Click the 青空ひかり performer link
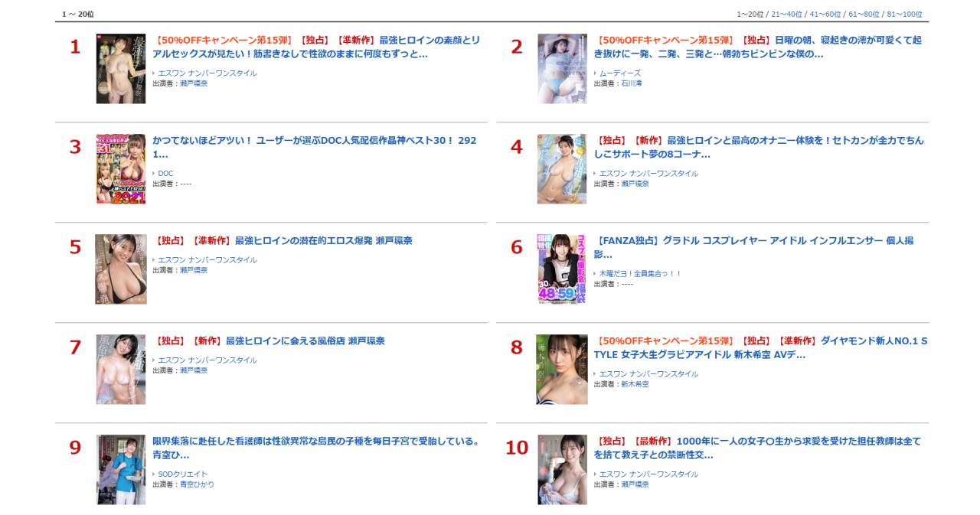Viewport: 980px width, 515px height. [197, 484]
